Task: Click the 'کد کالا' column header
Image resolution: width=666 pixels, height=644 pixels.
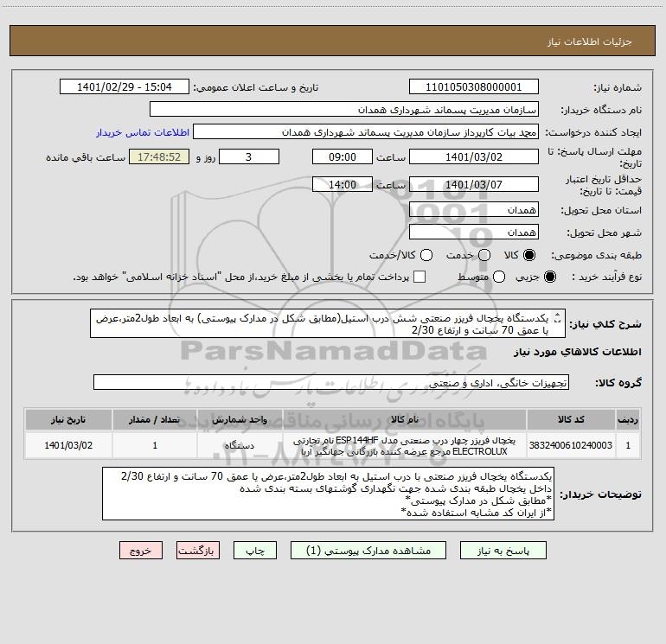Action: (x=571, y=419)
